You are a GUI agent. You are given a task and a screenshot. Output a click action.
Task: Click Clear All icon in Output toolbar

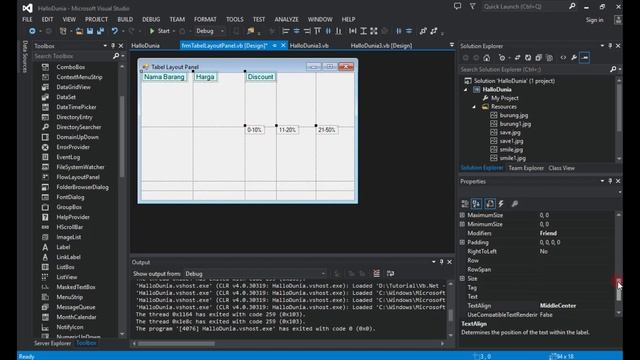click(x=376, y=273)
